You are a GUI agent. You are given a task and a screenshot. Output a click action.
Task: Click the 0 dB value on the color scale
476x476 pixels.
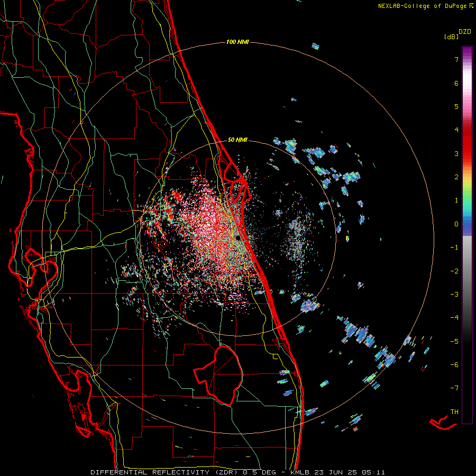(x=456, y=224)
